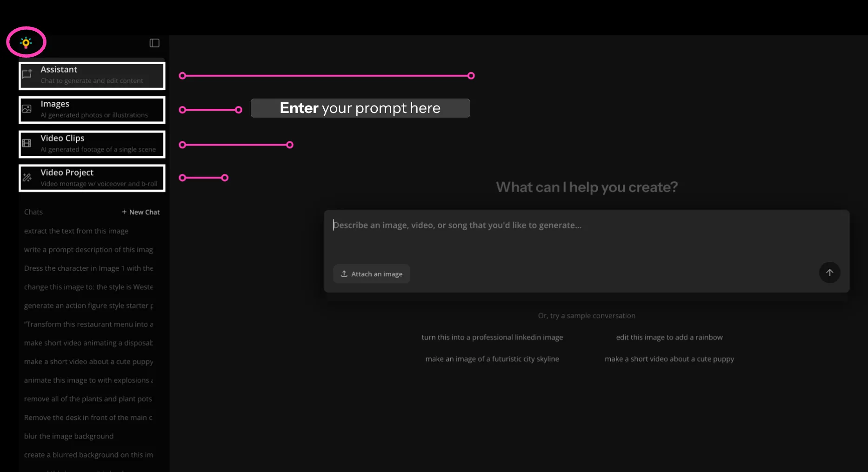Try the add a rainbow sample prompt
The width and height of the screenshot is (868, 472).
tap(669, 337)
